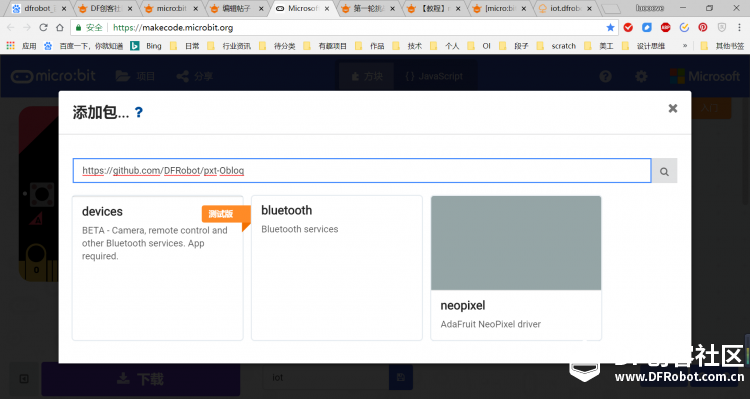The height and width of the screenshot is (399, 750).
Task: Close the 添加包 dialog with X
Action: [x=673, y=109]
